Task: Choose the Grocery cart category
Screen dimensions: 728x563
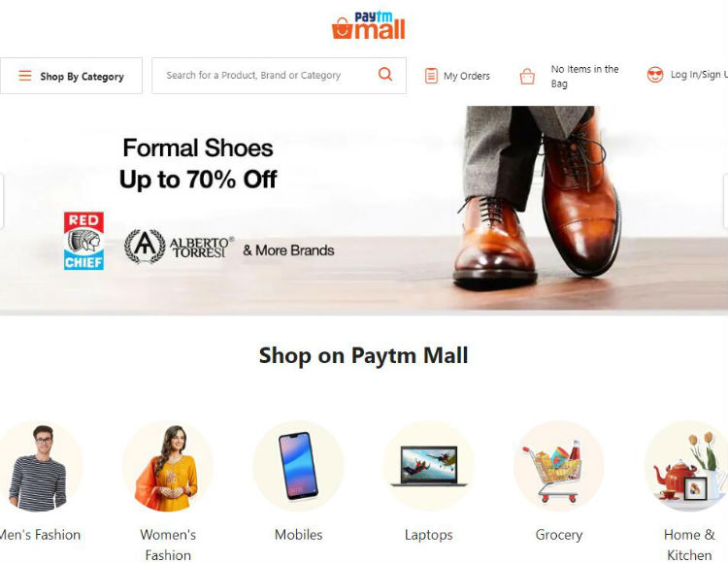Action: [x=559, y=466]
